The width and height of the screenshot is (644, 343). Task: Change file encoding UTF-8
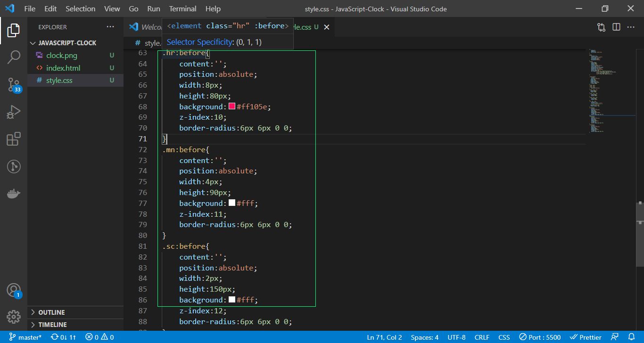456,337
